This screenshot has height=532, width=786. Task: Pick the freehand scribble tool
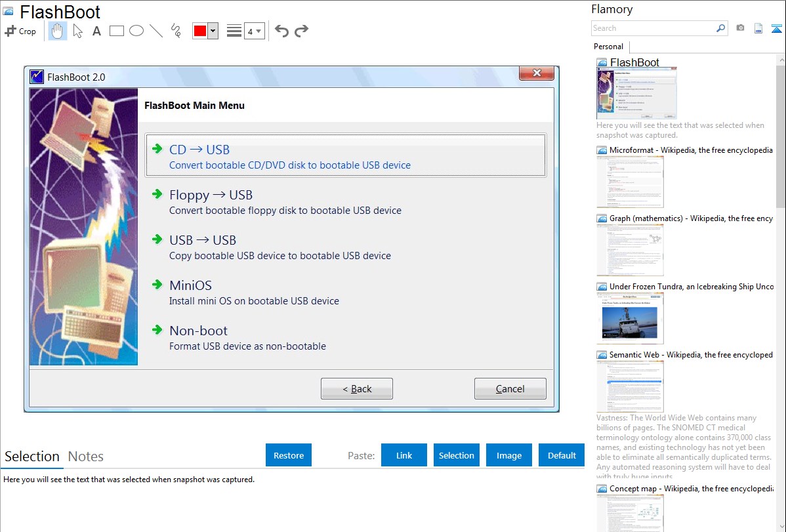click(x=176, y=31)
